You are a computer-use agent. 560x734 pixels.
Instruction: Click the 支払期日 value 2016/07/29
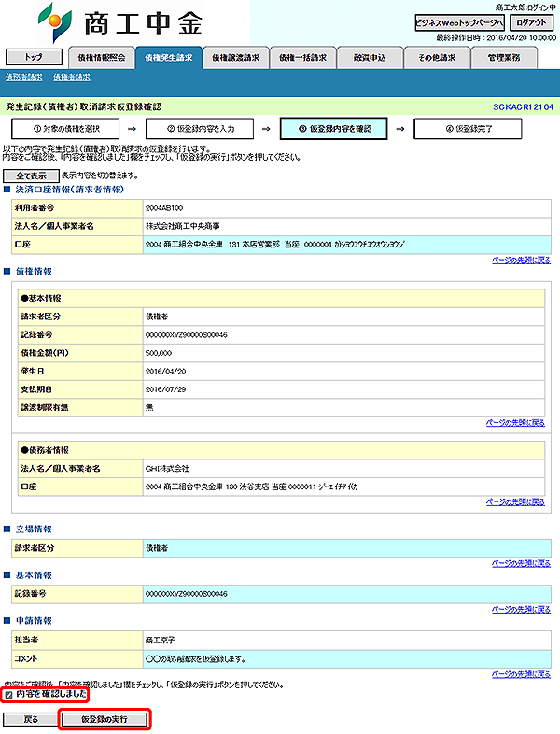click(x=165, y=389)
